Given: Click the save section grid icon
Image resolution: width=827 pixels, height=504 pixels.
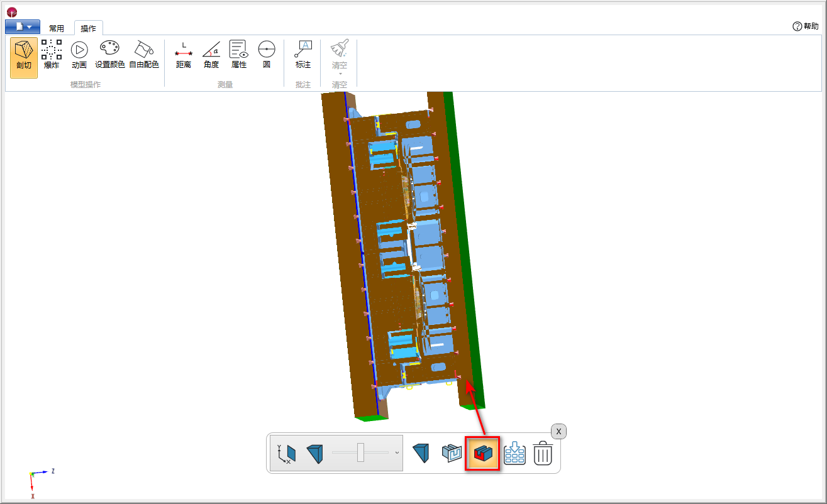Looking at the screenshot, I should coord(514,452).
